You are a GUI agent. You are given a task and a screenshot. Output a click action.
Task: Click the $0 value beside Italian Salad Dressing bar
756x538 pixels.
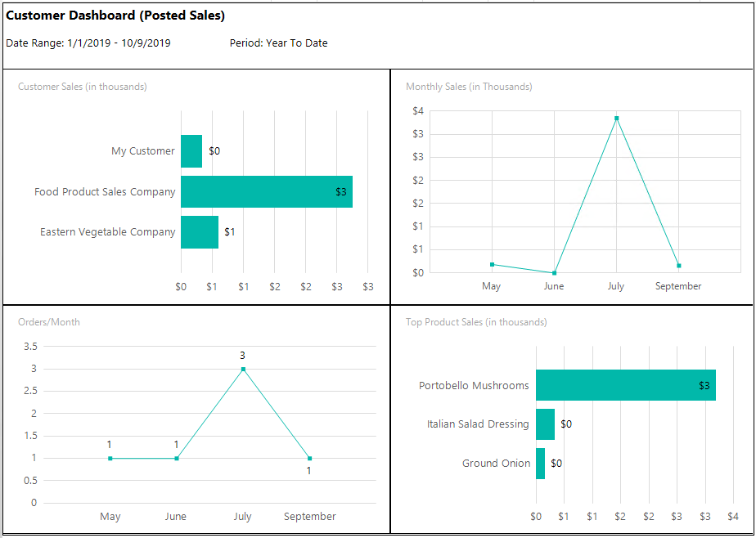coord(566,424)
